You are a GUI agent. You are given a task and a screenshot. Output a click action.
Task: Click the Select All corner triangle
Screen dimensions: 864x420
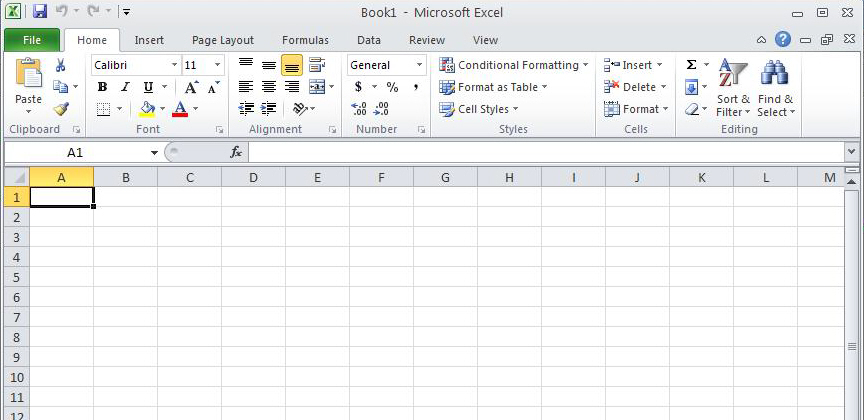coord(17,177)
